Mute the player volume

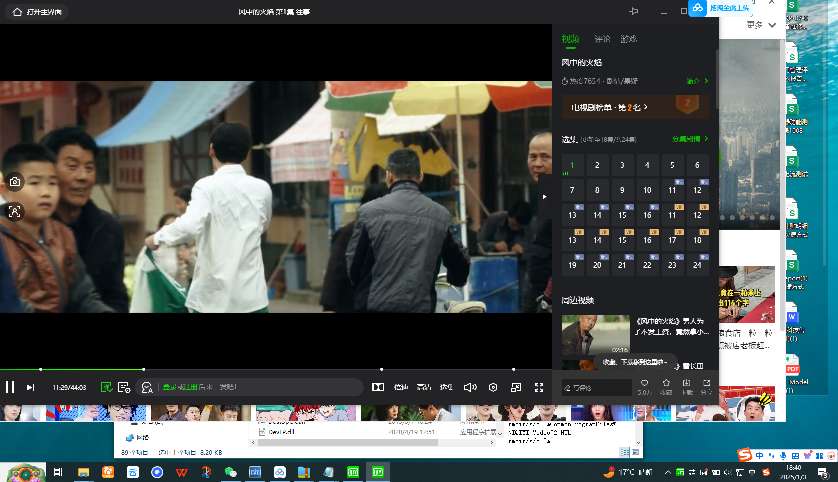470,387
